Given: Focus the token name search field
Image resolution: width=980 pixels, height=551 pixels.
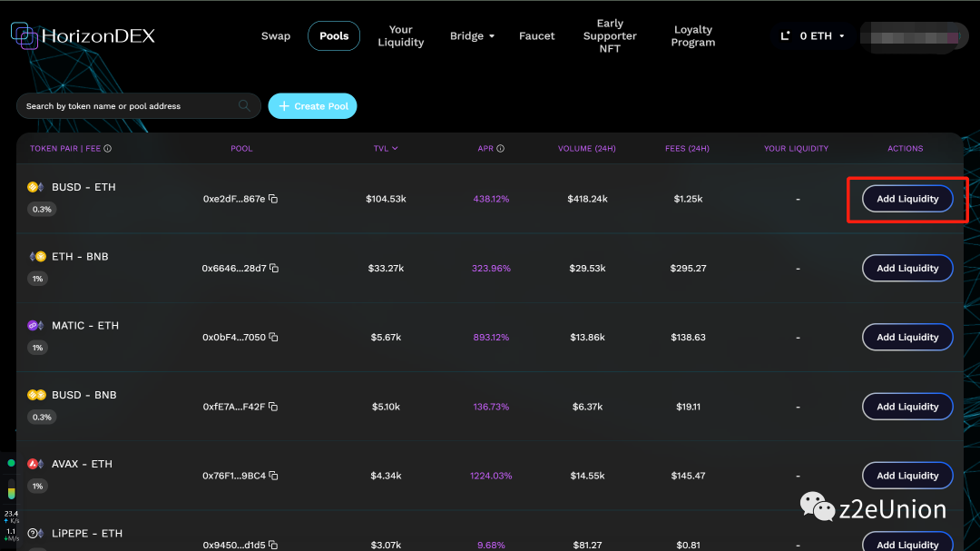Looking at the screenshot, I should coord(127,106).
